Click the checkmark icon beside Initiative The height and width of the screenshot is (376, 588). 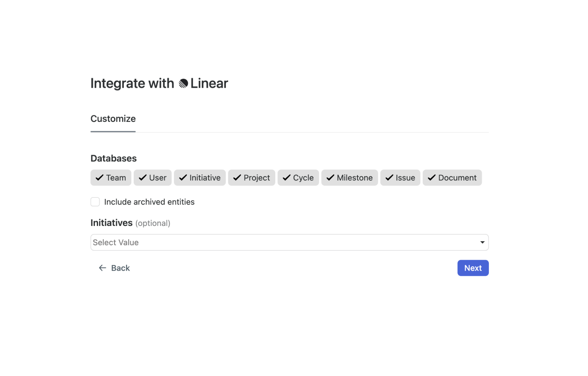[183, 178]
